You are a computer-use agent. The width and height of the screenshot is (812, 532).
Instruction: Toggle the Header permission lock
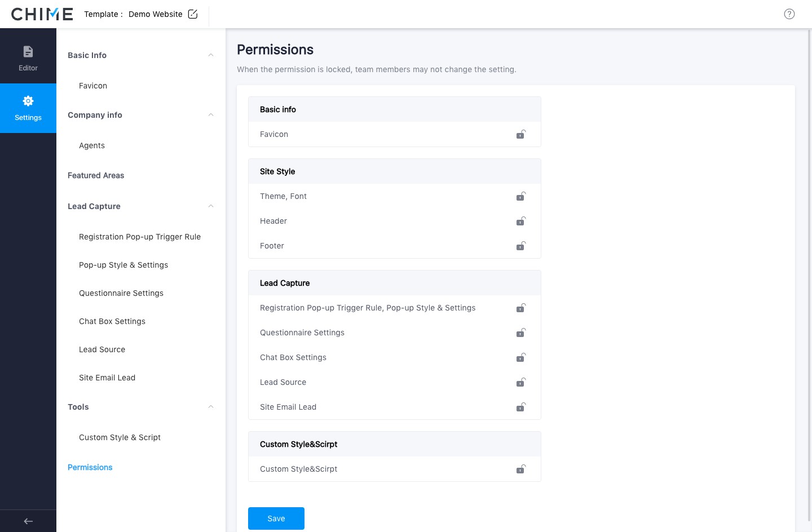coord(521,221)
